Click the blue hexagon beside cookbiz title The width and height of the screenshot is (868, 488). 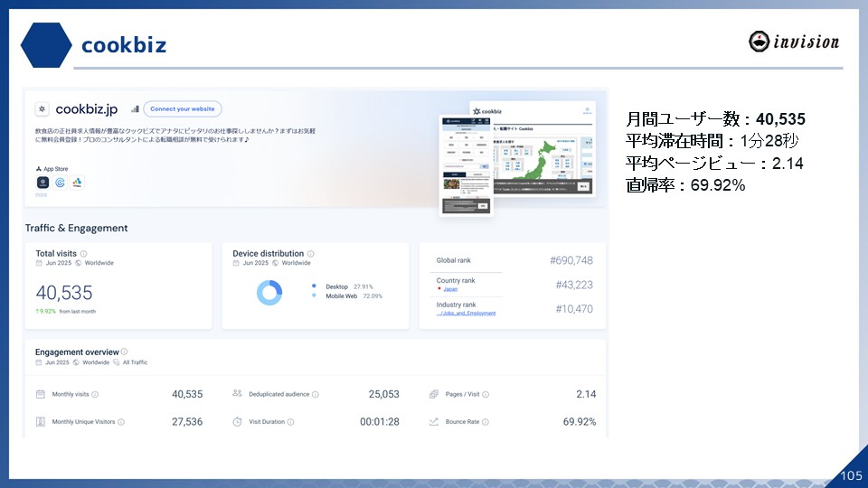point(46,45)
